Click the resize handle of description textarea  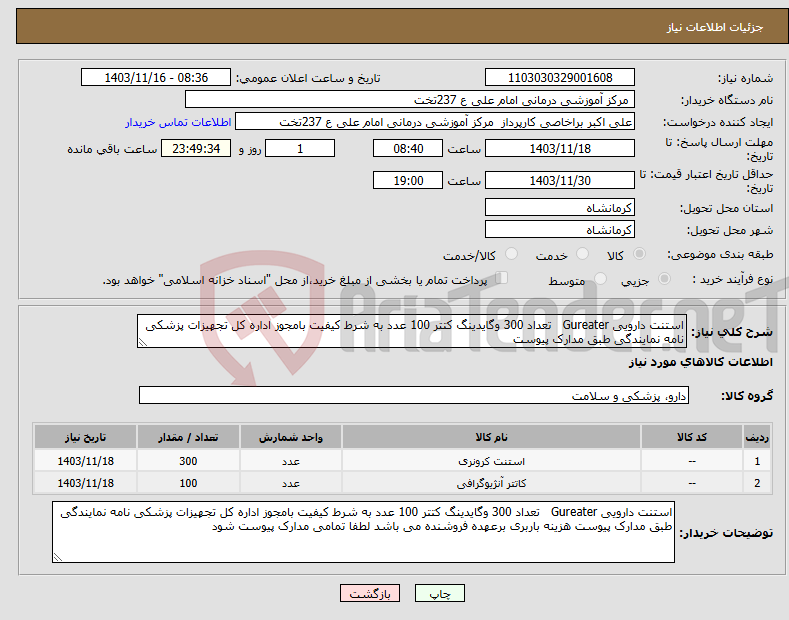(143, 342)
